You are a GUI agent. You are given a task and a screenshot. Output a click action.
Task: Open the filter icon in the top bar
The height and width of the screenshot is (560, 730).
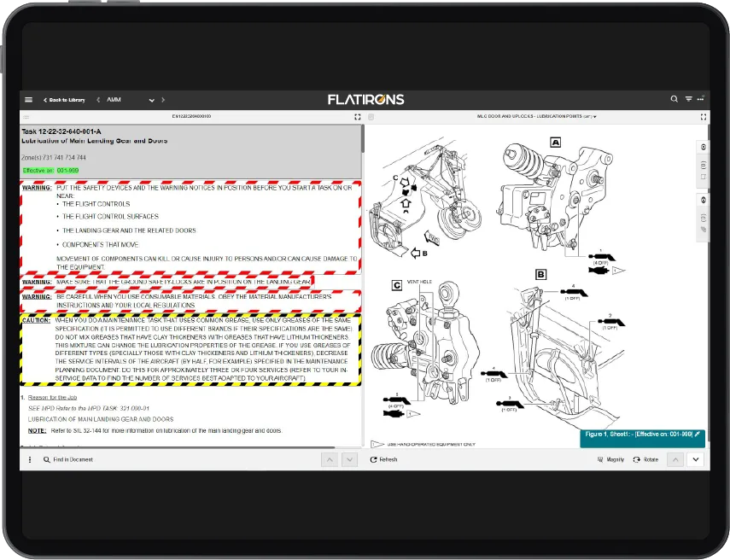coord(688,99)
